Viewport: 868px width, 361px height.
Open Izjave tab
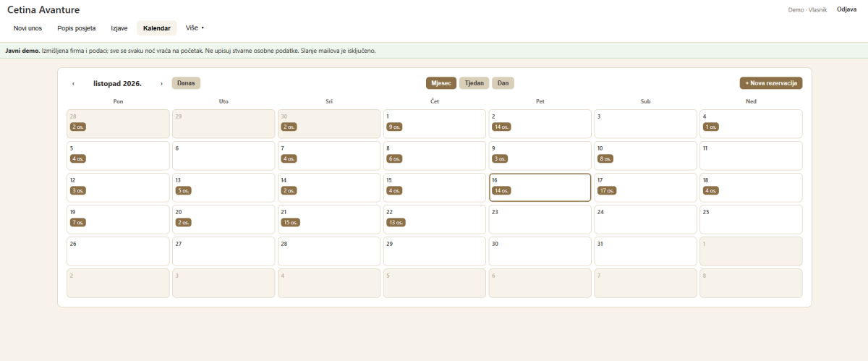click(119, 28)
